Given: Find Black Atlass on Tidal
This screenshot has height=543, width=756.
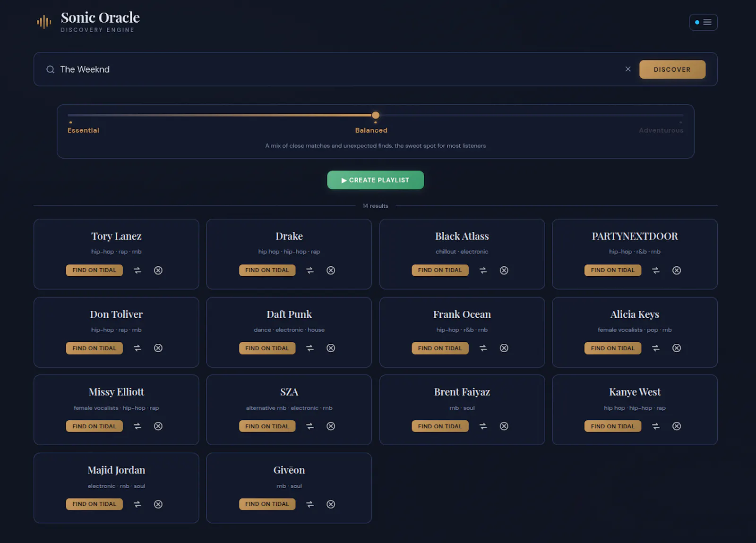Looking at the screenshot, I should tap(440, 270).
